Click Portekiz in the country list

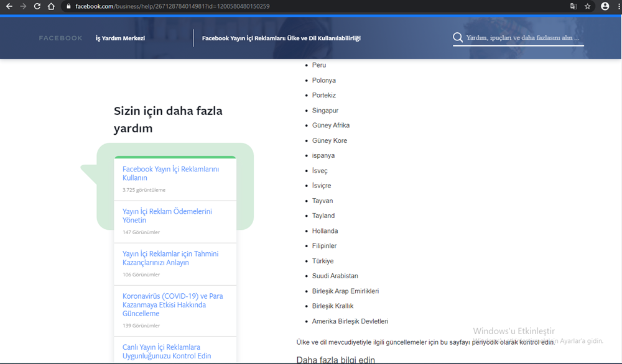323,95
